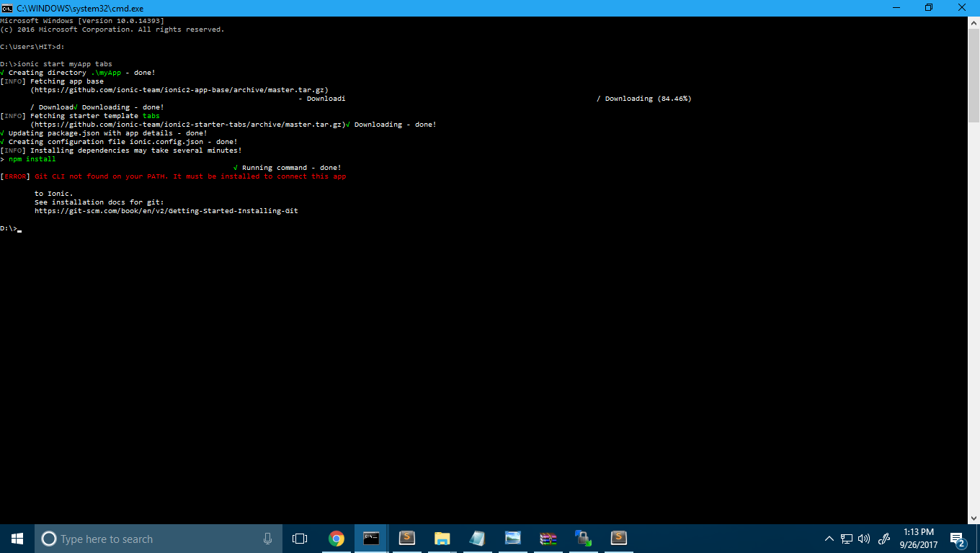The image size is (980, 553).
Task: Open the cmd.exe title bar system icon
Action: tap(7, 8)
